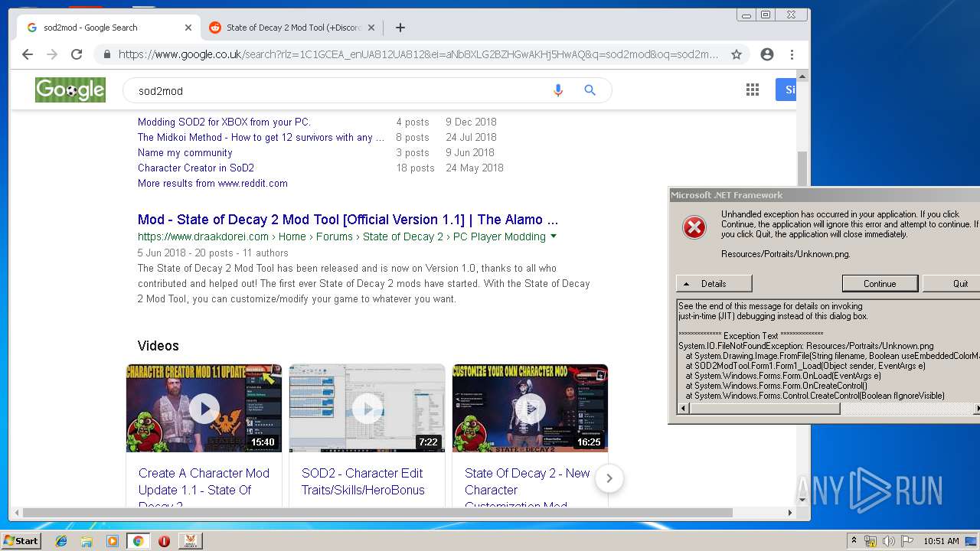
Task: Click the exception text horizontal scrollbar thumb
Action: coord(763,409)
